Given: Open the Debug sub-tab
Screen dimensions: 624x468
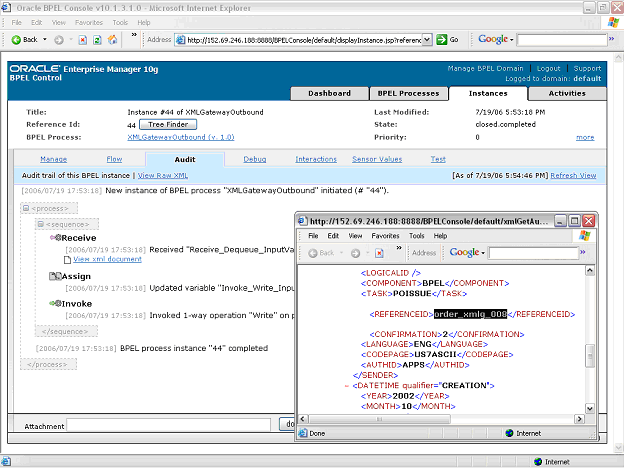Looking at the screenshot, I should pyautogui.click(x=255, y=159).
